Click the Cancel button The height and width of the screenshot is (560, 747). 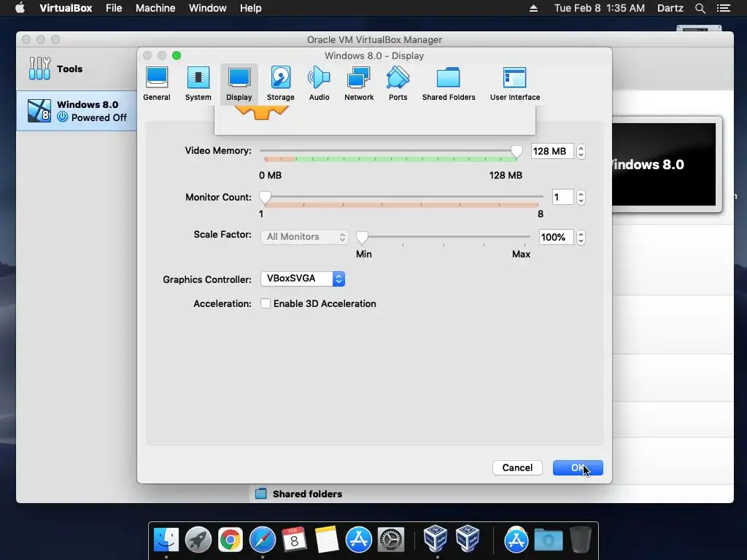[x=517, y=467]
